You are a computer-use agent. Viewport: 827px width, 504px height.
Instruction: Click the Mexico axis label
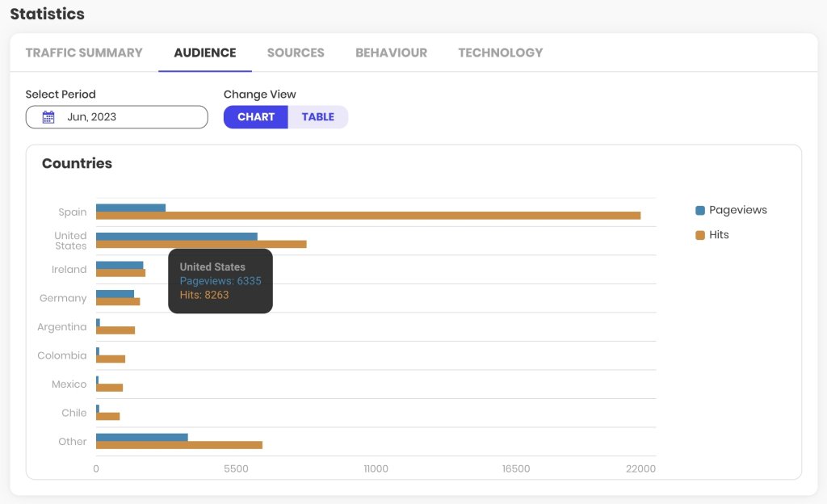[x=69, y=384]
